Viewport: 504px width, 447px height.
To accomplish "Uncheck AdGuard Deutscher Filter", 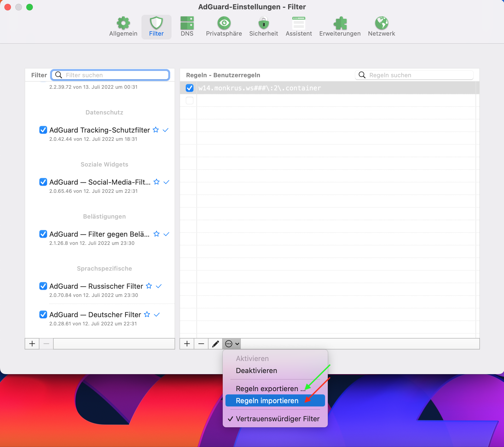I will (43, 314).
